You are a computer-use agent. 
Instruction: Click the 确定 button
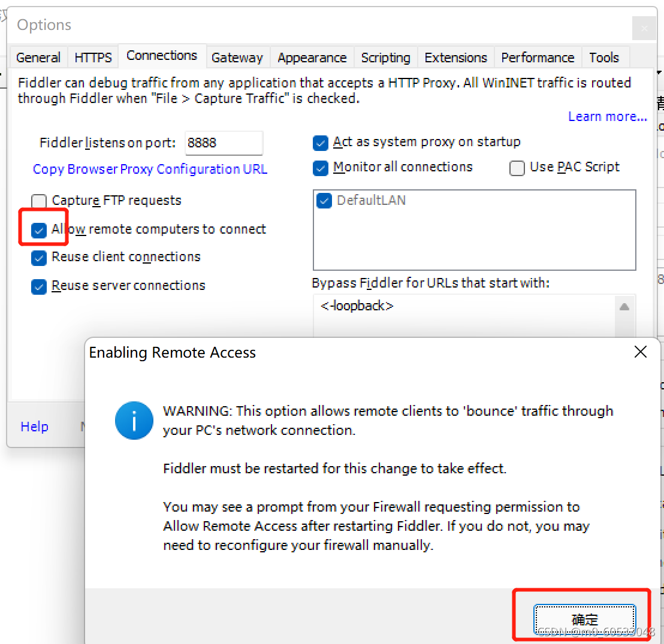click(585, 619)
